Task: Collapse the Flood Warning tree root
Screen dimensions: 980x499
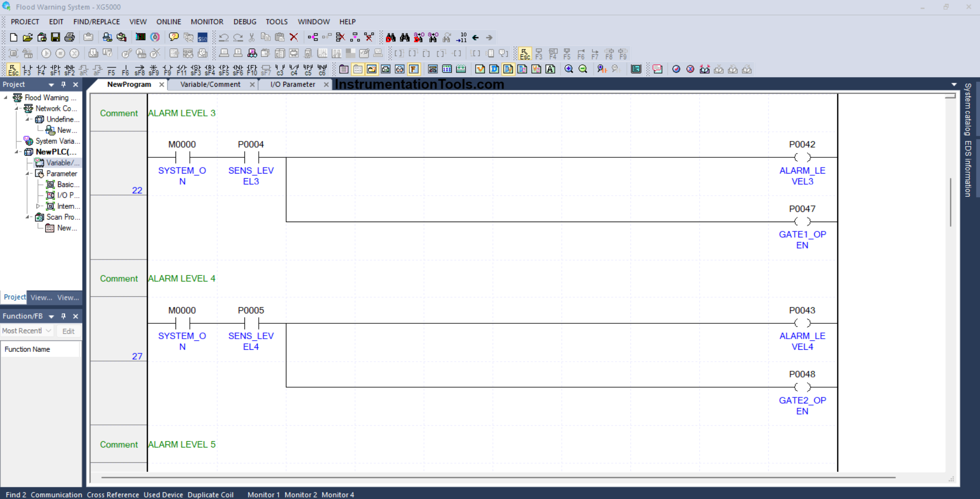Action: click(6, 98)
